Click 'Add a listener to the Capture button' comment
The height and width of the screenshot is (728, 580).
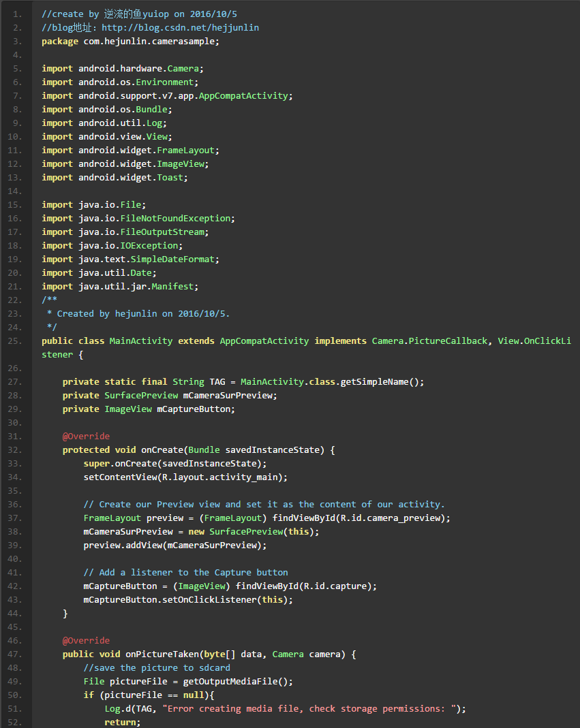185,573
